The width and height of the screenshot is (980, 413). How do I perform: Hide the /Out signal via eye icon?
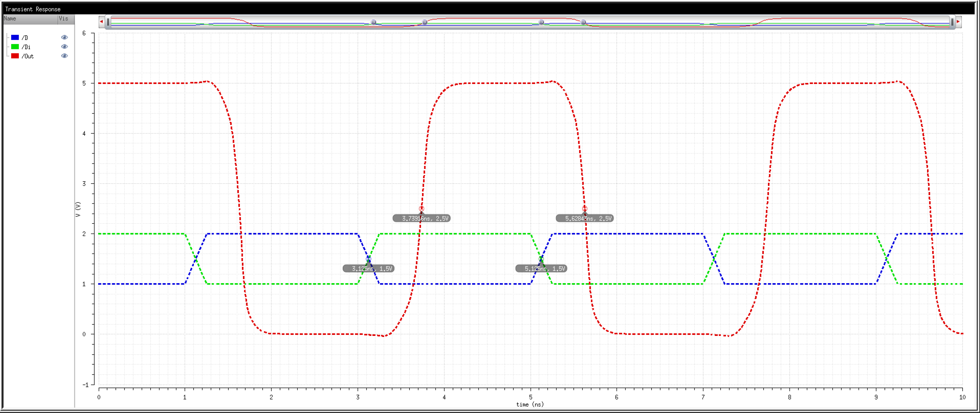click(64, 56)
